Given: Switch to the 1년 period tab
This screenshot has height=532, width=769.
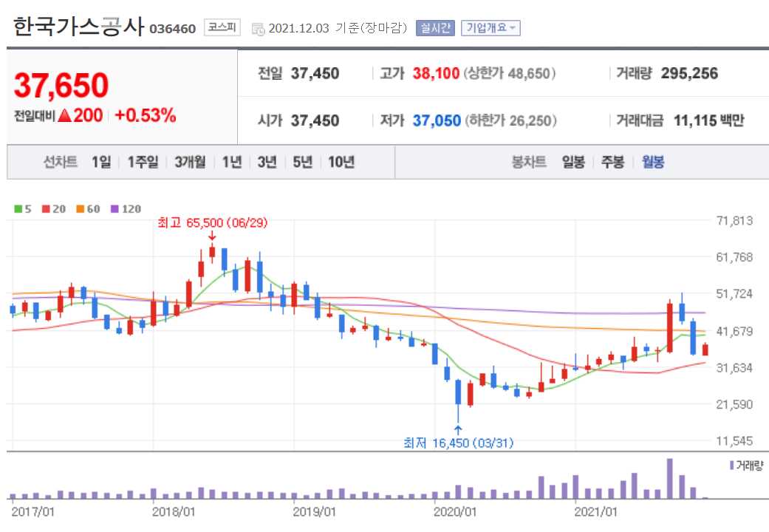Looking at the screenshot, I should (232, 162).
